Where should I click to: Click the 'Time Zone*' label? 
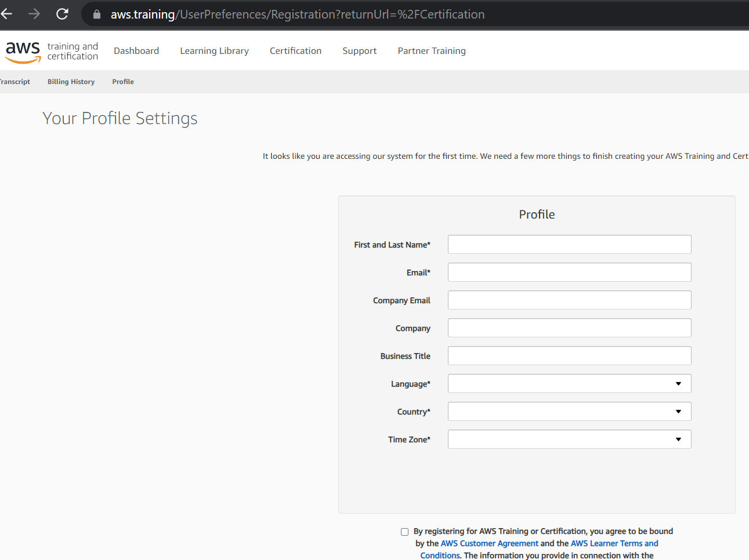click(x=409, y=439)
